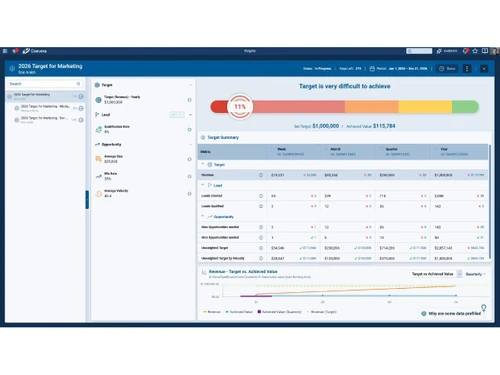The height and width of the screenshot is (375, 500).
Task: Open settings for Average Size
Action: 189,159
